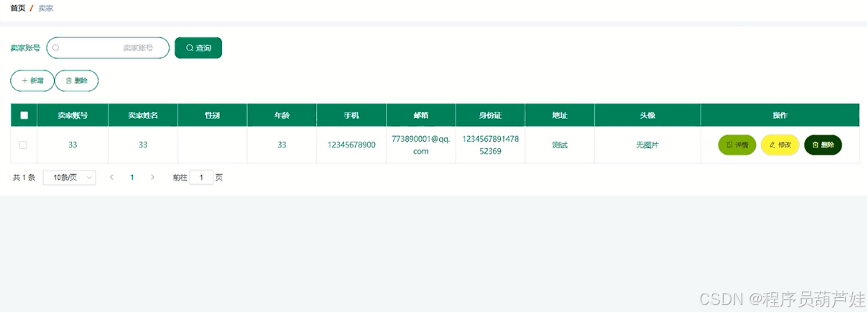The image size is (868, 313).
Task: Click the email 773890001@qq.com cell
Action: click(421, 145)
